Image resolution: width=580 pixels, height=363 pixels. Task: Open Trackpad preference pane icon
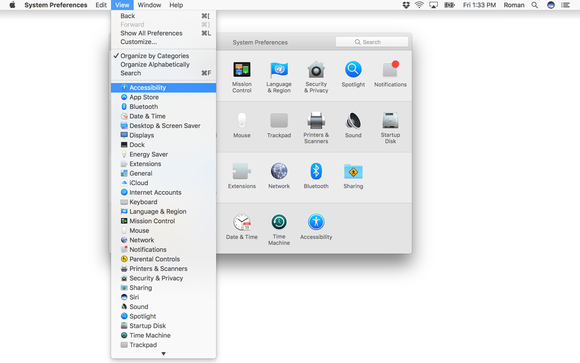click(279, 121)
